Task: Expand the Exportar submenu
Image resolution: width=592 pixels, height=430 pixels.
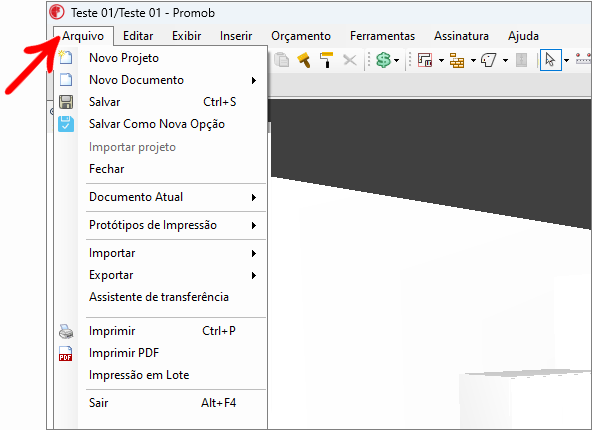Action: pyautogui.click(x=254, y=276)
